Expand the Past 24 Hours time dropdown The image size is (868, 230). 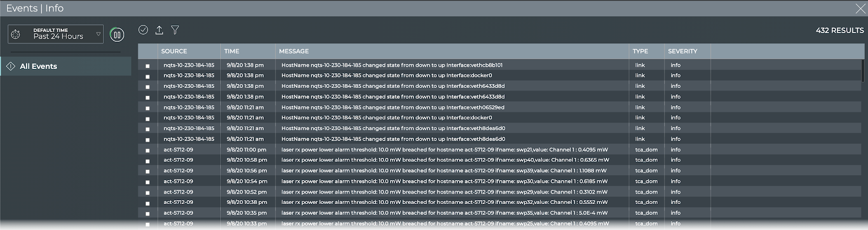pyautogui.click(x=98, y=34)
